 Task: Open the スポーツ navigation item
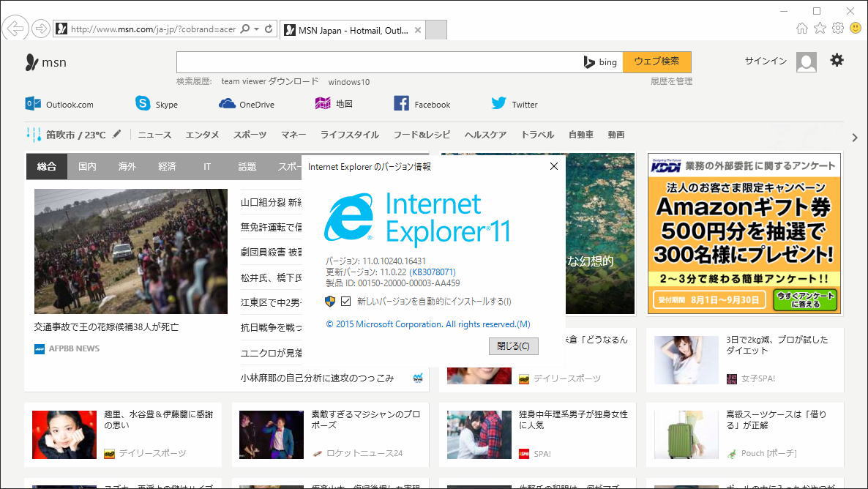click(x=250, y=135)
